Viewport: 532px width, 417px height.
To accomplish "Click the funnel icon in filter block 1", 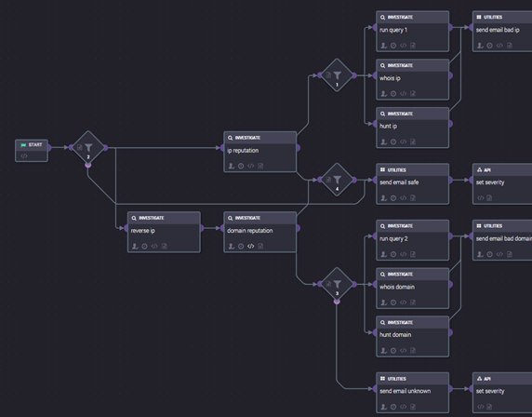I will pyautogui.click(x=338, y=75).
